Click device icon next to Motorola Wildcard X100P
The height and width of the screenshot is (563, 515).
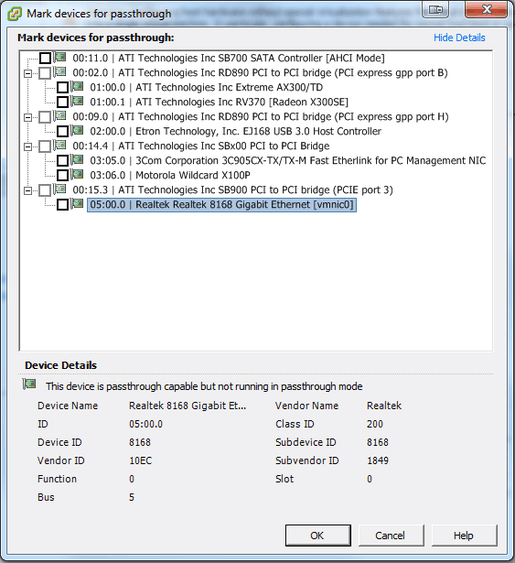tap(77, 174)
